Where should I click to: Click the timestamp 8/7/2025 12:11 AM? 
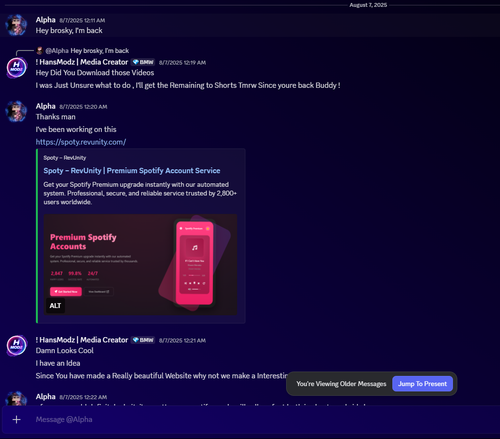[82, 20]
